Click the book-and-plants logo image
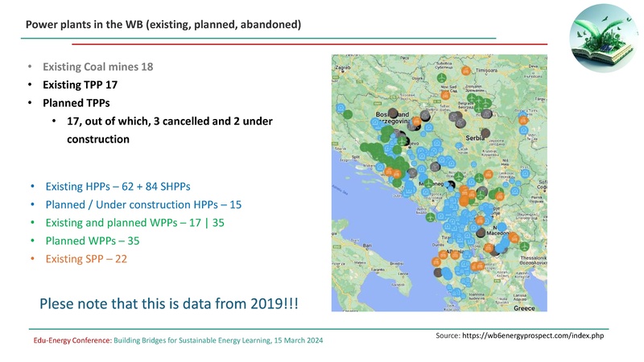This screenshot has width=644, height=362. [604, 38]
